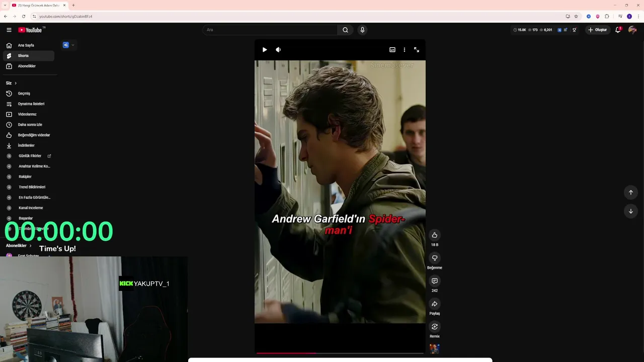
Task: Click the 173 views stat
Action: 533,30
